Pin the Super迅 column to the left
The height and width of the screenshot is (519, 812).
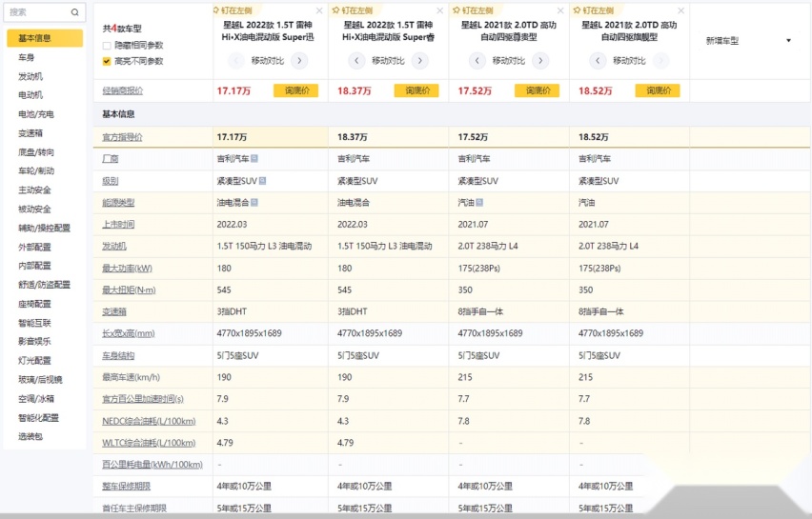point(233,10)
